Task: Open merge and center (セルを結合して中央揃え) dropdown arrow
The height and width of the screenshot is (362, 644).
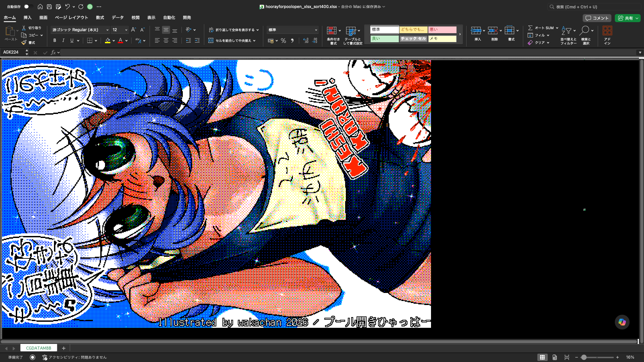Action: 254,41
